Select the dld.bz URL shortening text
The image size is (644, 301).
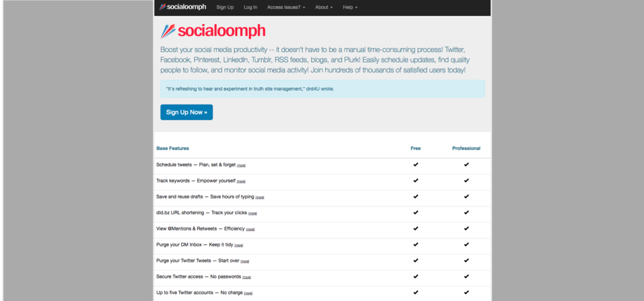pyautogui.click(x=202, y=213)
